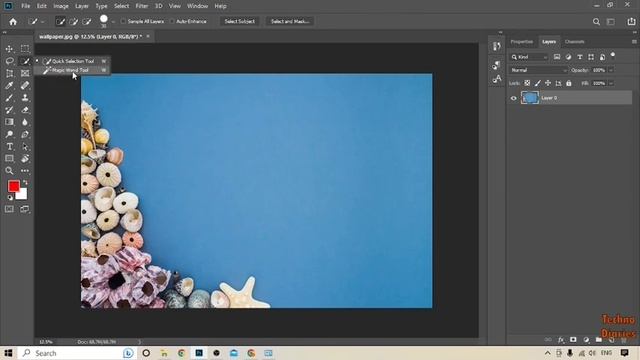Open the Normal blend mode dropdown
The height and width of the screenshot is (360, 640).
click(x=538, y=70)
